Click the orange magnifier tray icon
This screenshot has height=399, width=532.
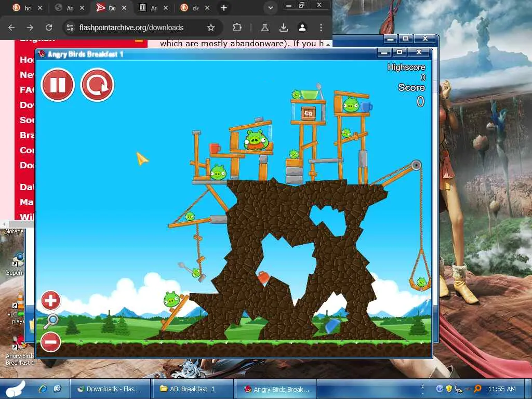pos(477,389)
